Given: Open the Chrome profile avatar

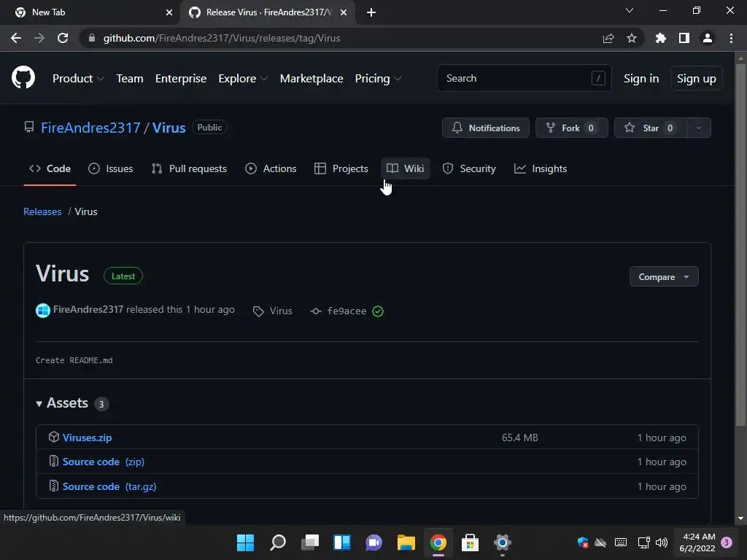Looking at the screenshot, I should tap(708, 38).
